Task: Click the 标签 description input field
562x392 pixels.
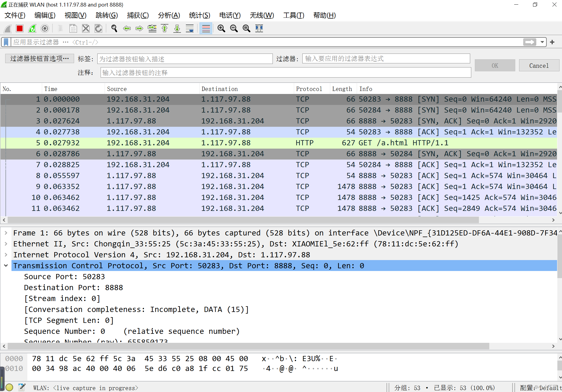Action: coord(185,59)
